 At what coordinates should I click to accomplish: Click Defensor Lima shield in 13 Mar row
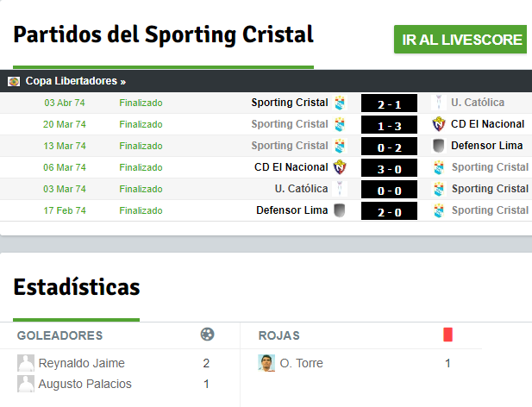click(438, 146)
